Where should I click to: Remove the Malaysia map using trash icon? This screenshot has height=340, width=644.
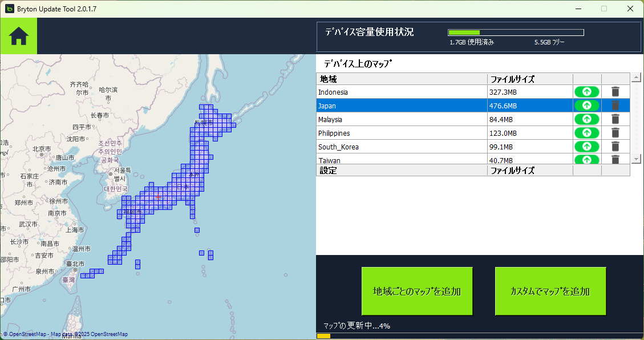click(x=615, y=119)
